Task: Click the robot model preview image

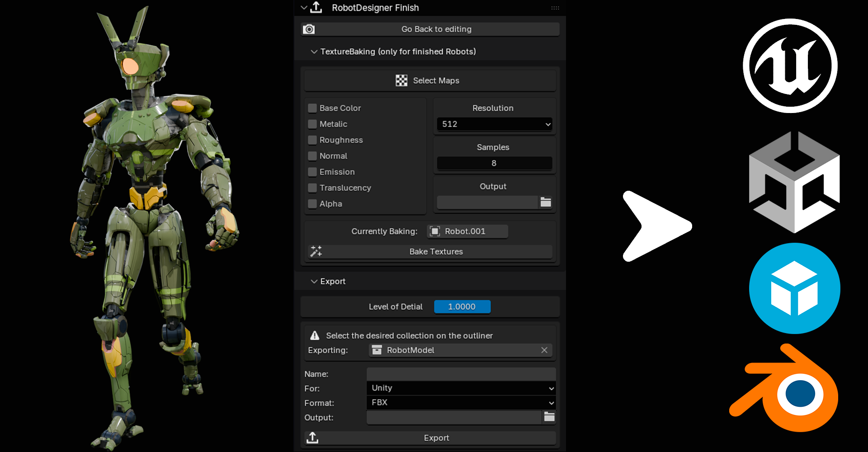Action: pos(154,228)
